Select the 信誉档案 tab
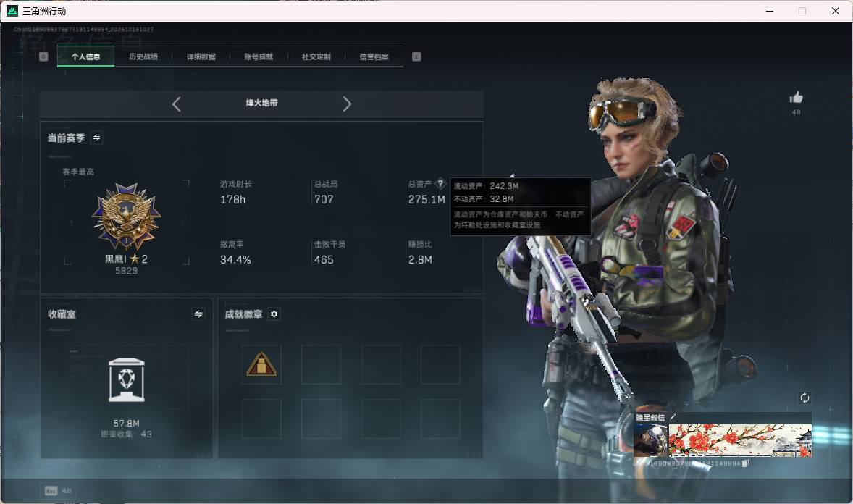Image resolution: width=853 pixels, height=504 pixels. [374, 56]
